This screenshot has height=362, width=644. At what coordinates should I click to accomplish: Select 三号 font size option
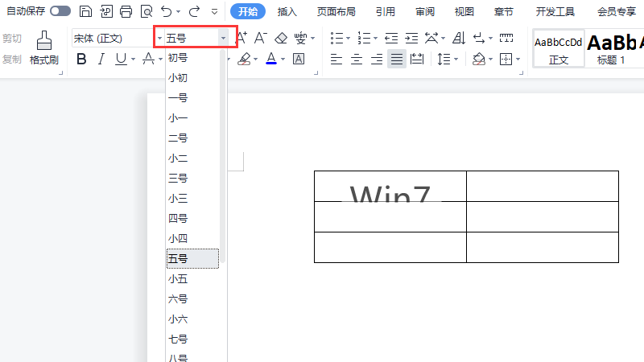tap(178, 178)
